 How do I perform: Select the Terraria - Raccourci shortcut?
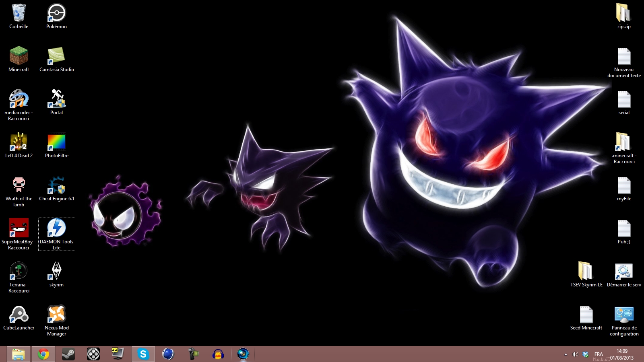pyautogui.click(x=19, y=278)
